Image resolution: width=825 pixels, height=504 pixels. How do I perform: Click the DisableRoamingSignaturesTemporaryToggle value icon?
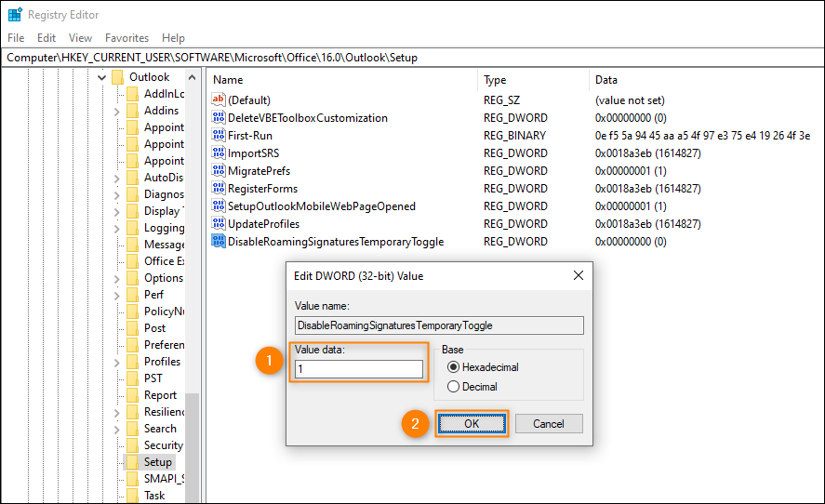(x=219, y=241)
